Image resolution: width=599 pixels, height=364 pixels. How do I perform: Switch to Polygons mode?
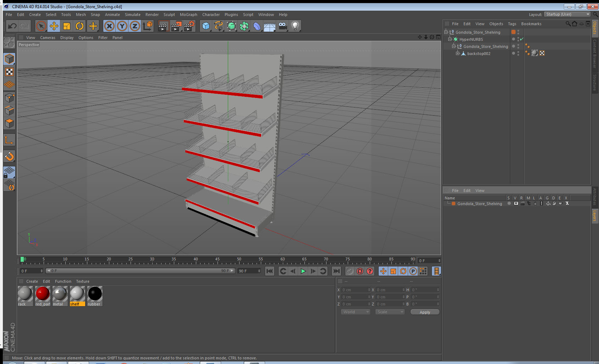[10, 123]
